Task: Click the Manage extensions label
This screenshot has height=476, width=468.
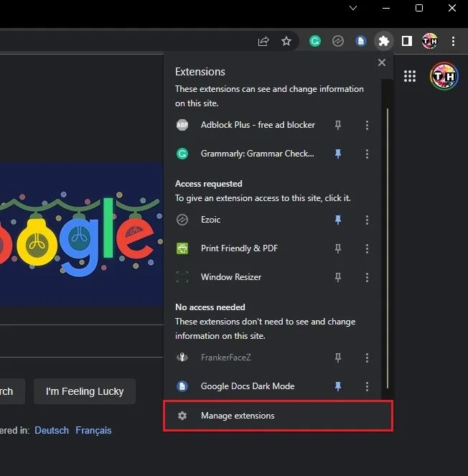Action: (x=238, y=416)
